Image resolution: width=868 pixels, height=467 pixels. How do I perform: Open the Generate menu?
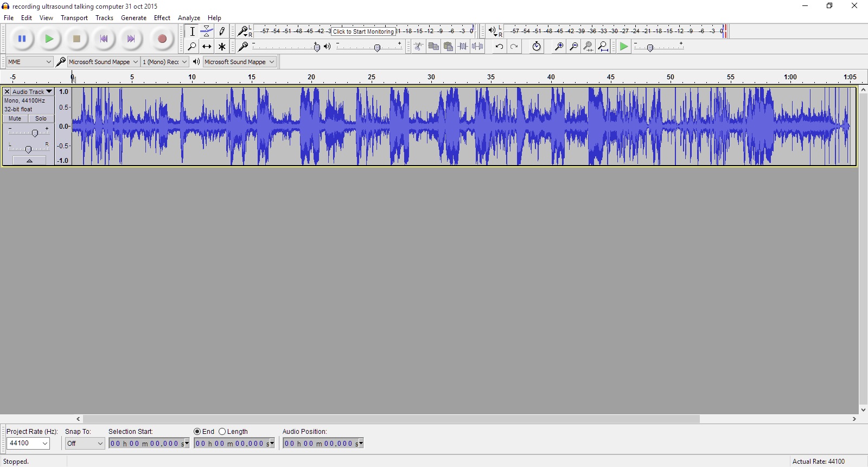133,18
